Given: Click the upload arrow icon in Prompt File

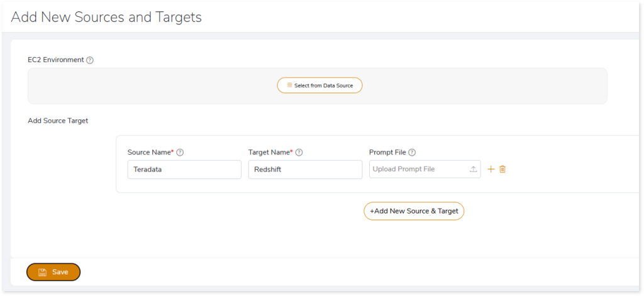Looking at the screenshot, I should [473, 170].
